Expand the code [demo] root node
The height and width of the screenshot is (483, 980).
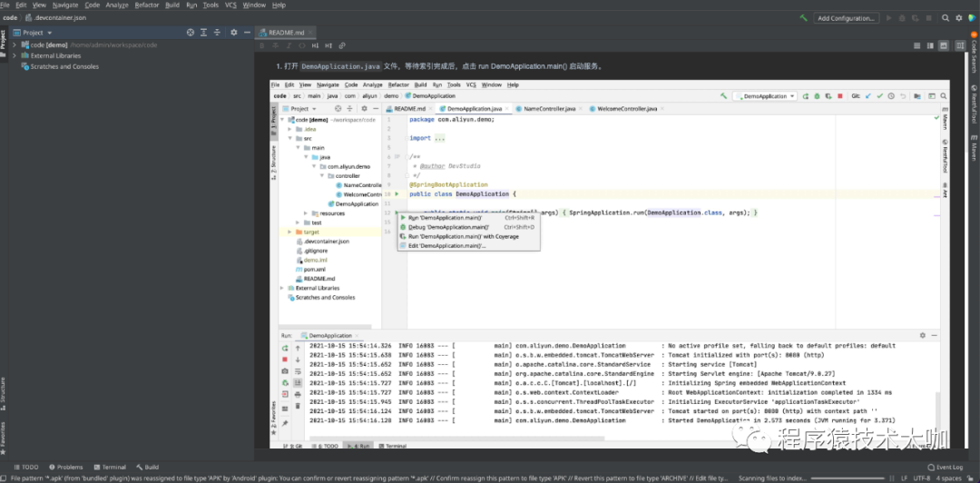[x=15, y=45]
